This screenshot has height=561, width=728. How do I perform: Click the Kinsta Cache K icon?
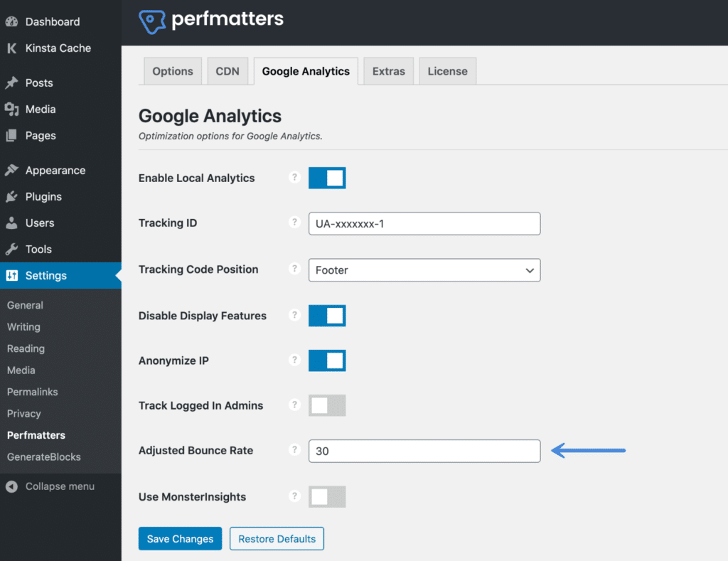tap(11, 48)
